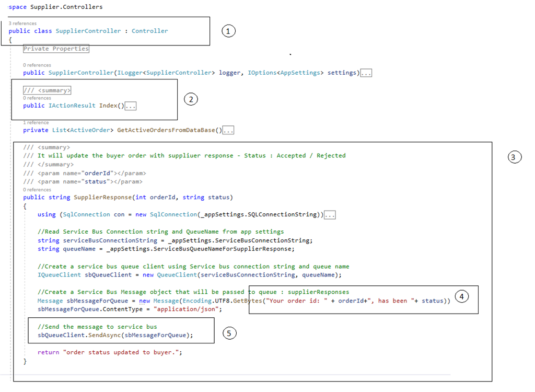The width and height of the screenshot is (535, 392).
Task: Click the SqlConnection type after 'new' keyword
Action: pos(173,214)
